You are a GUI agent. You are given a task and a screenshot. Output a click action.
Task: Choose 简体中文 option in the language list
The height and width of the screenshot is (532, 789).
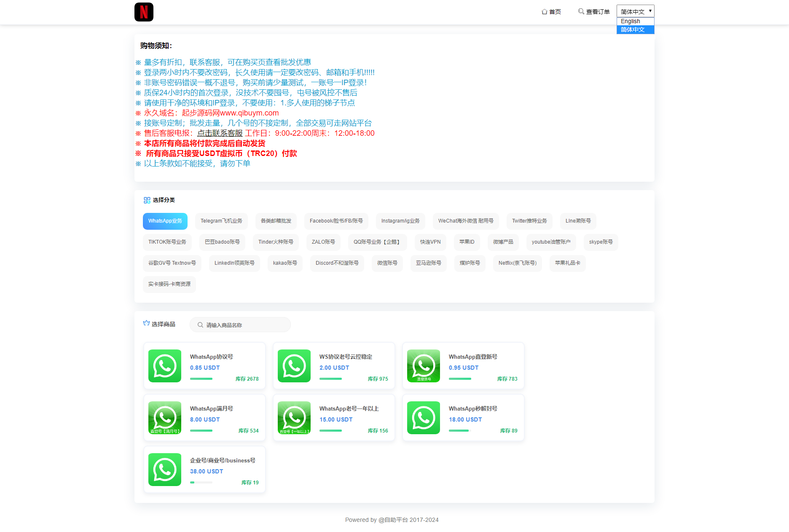click(x=636, y=30)
